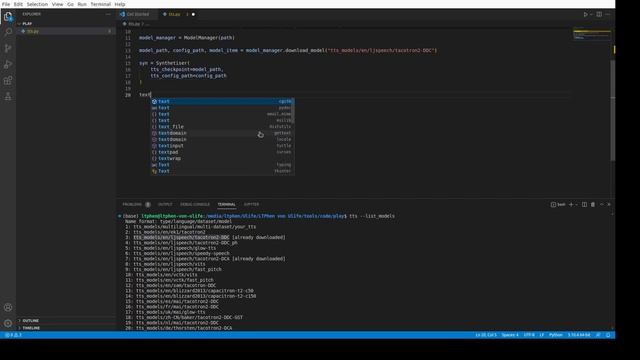This screenshot has width=640, height=360.
Task: Select Python interpreter version in status bar
Action: click(579, 335)
